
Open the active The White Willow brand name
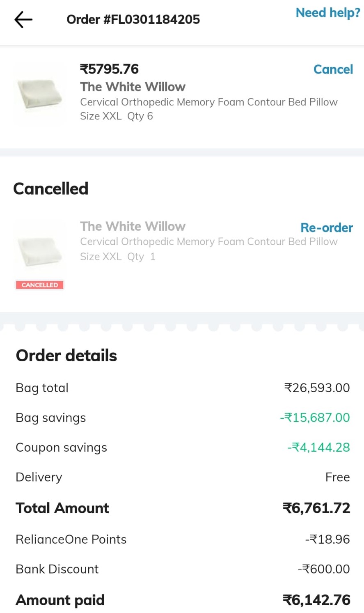click(x=133, y=87)
